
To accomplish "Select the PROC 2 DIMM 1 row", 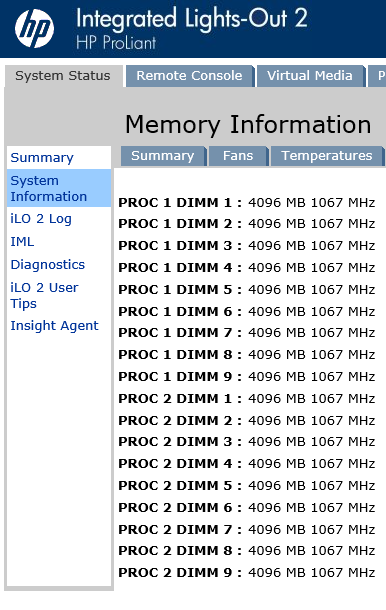I will 247,399.
